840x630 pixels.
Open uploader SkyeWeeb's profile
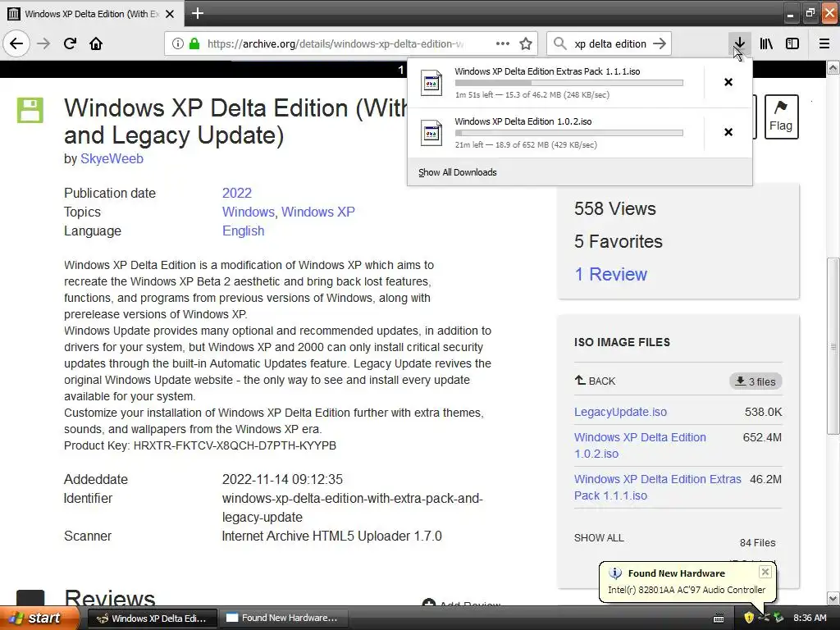[x=112, y=158]
